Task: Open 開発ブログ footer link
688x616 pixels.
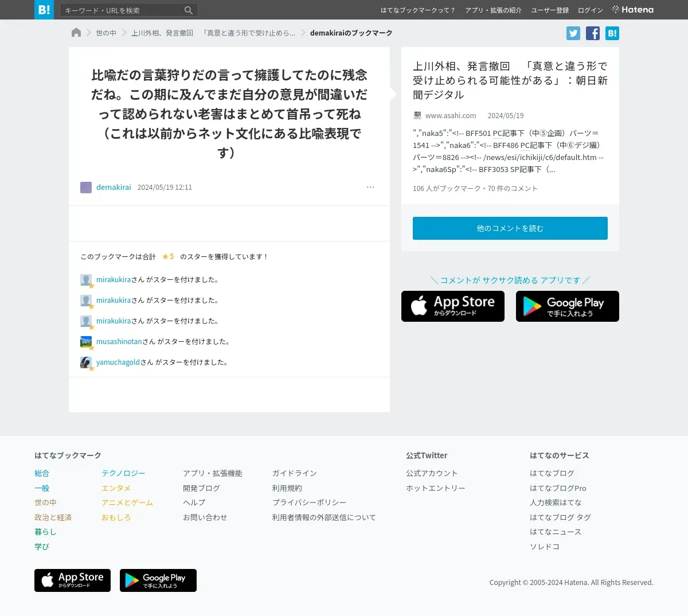Action: pyautogui.click(x=201, y=488)
